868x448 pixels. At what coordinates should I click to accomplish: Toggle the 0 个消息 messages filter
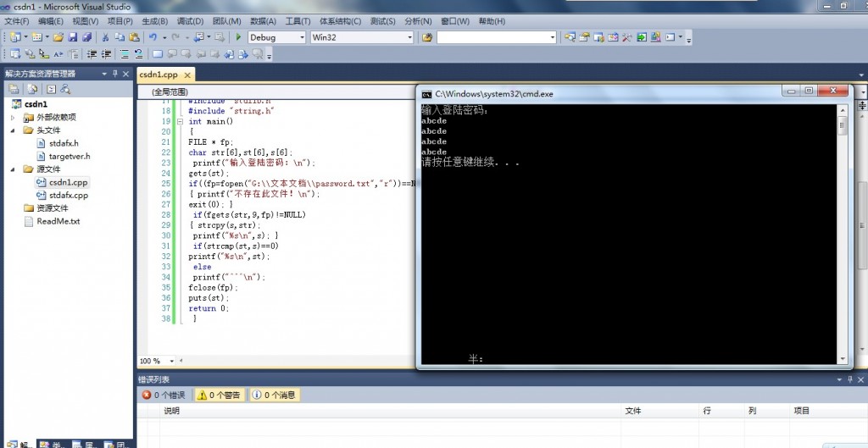273,395
